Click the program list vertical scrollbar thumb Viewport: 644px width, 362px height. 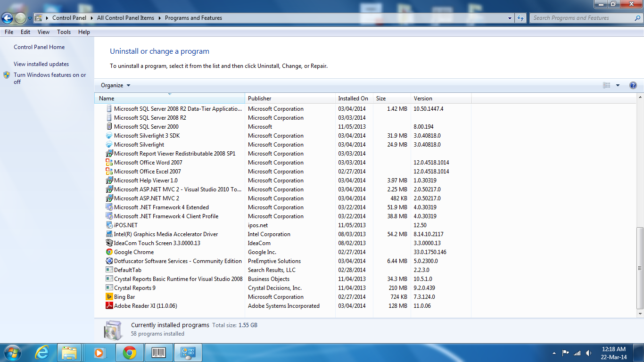click(640, 268)
